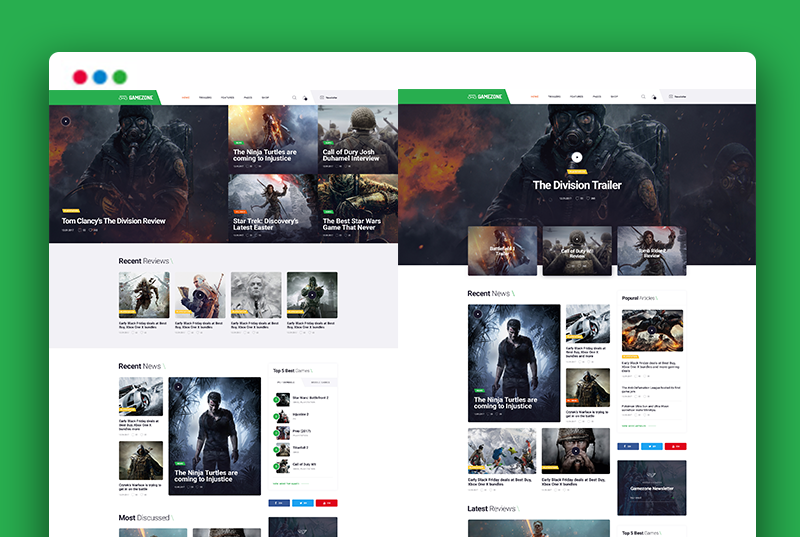Click the GameZone controller logo on the right page
The width and height of the screenshot is (800, 537).
pyautogui.click(x=485, y=96)
